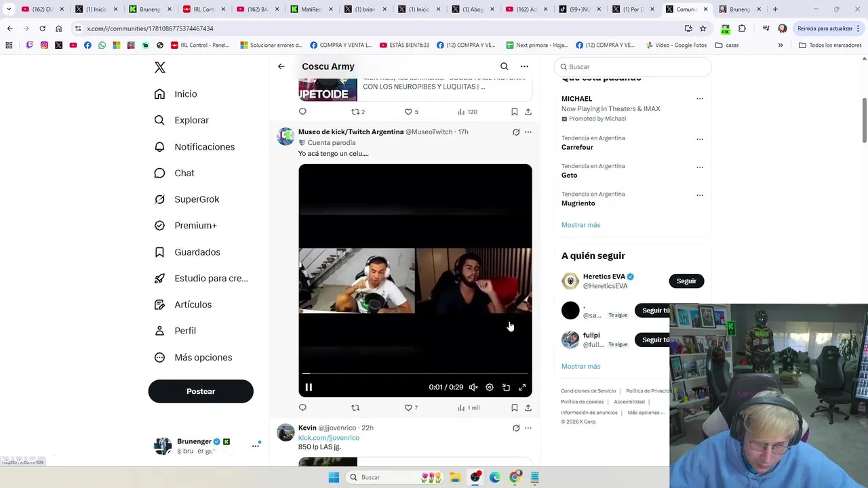Screen dimensions: 868x488
Task: Open Grok icon on Museo de kick post
Action: click(x=516, y=132)
